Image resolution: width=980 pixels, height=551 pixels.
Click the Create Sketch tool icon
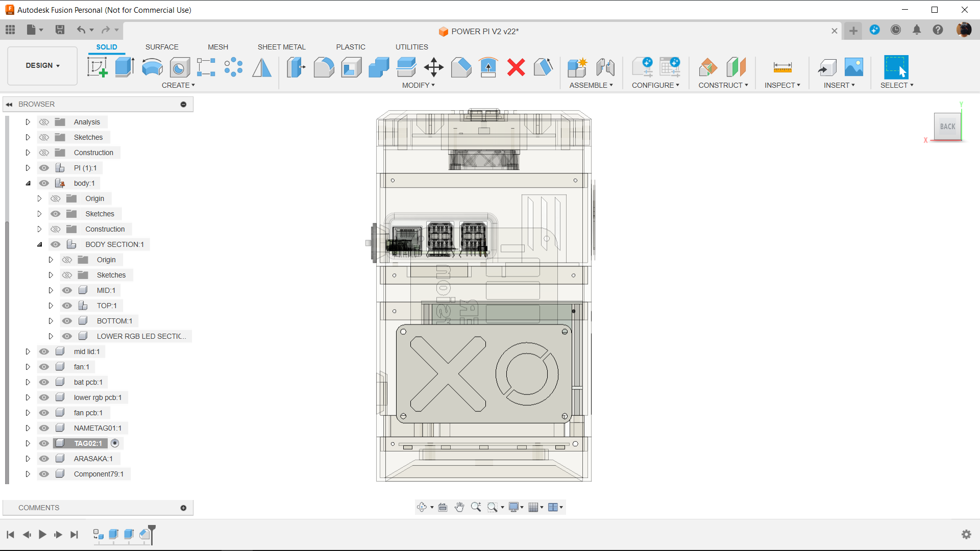click(x=97, y=67)
